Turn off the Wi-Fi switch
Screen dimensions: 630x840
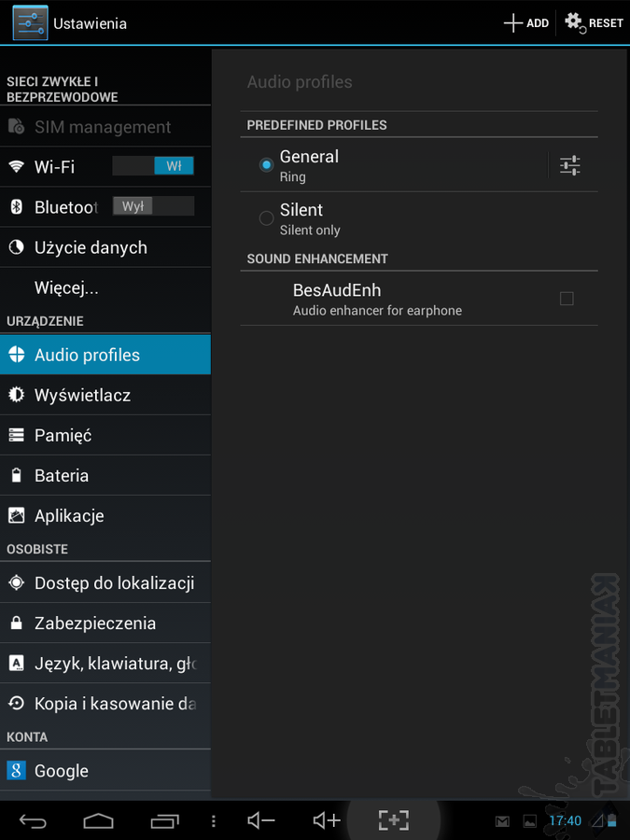tap(153, 166)
